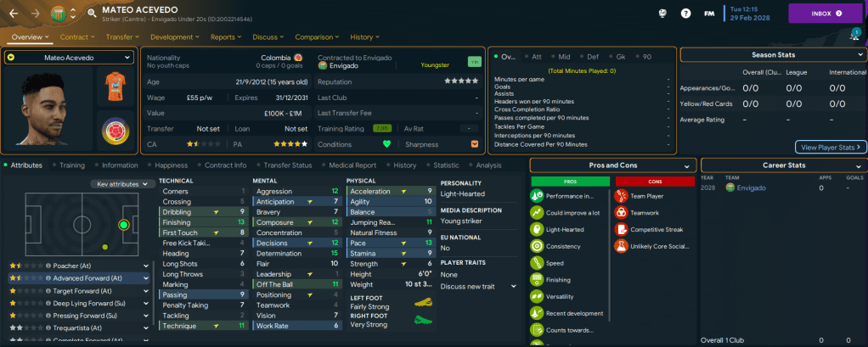Image resolution: width=868 pixels, height=347 pixels.
Task: Click the back navigation arrow
Action: [x=14, y=13]
